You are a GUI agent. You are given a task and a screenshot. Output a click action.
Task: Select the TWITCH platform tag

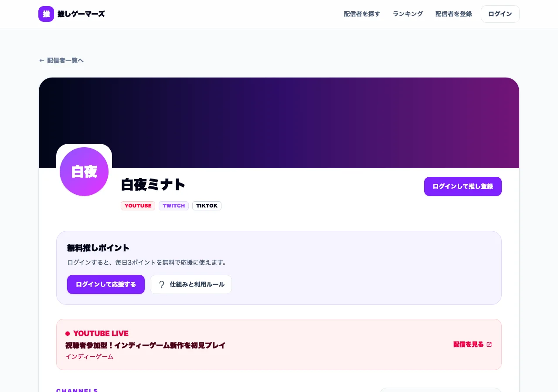point(174,206)
